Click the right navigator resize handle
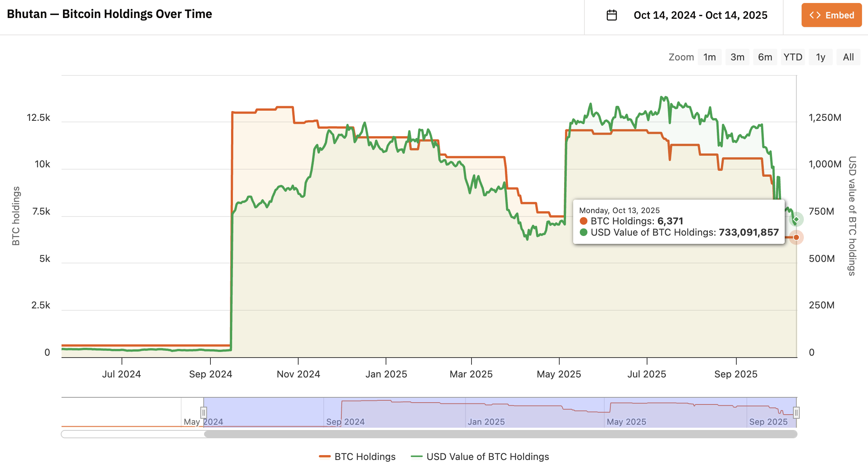 pos(796,412)
